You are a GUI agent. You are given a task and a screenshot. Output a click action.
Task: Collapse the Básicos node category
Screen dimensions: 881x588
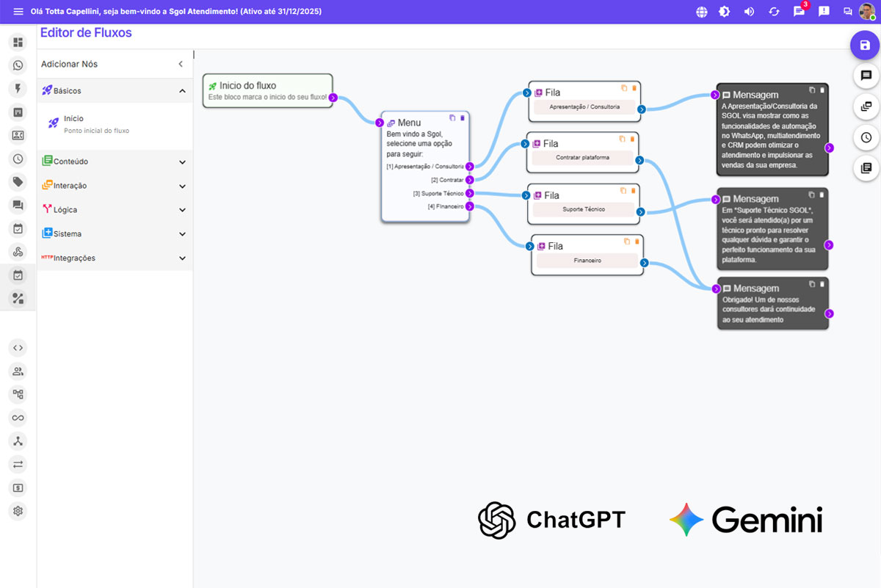coord(182,91)
